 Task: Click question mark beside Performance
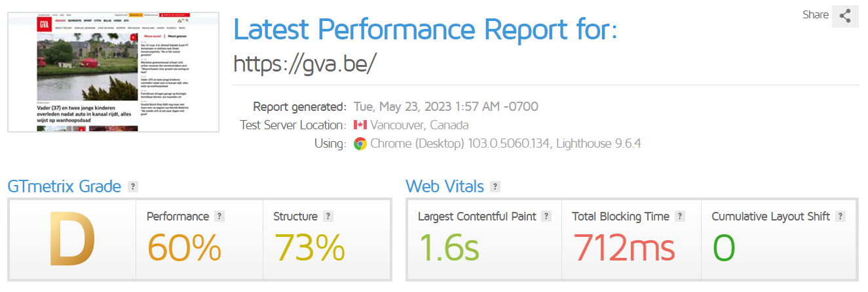point(219,217)
